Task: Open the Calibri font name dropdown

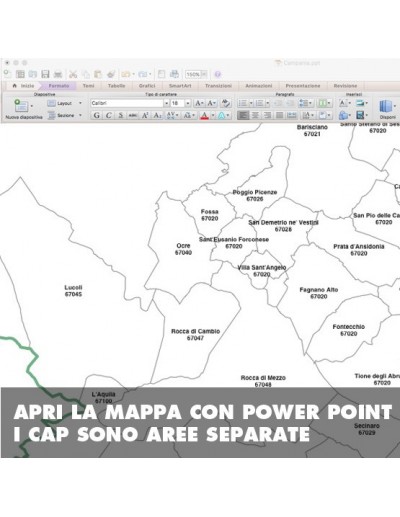Action: pyautogui.click(x=166, y=103)
